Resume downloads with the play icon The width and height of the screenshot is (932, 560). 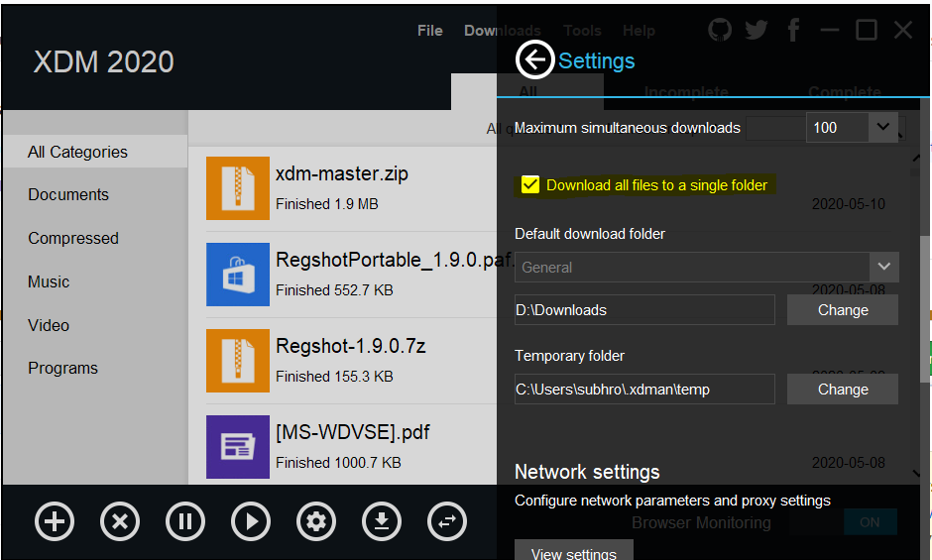coord(251,521)
